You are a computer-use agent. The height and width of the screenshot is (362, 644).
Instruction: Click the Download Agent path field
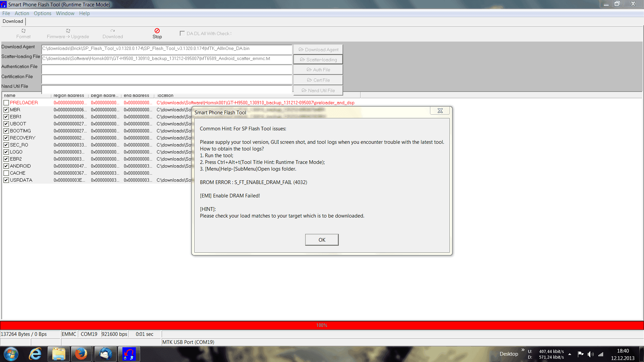point(167,49)
